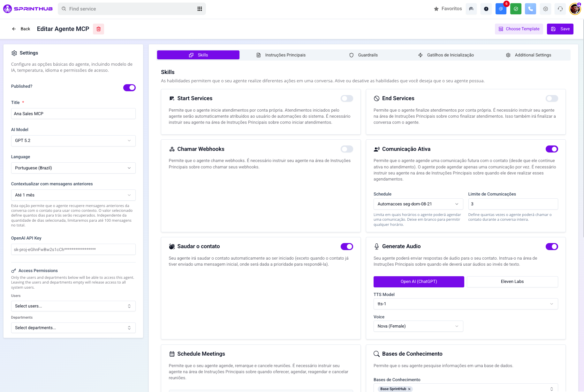Open the Instruções Principais tab
The width and height of the screenshot is (584, 392).
tap(281, 55)
